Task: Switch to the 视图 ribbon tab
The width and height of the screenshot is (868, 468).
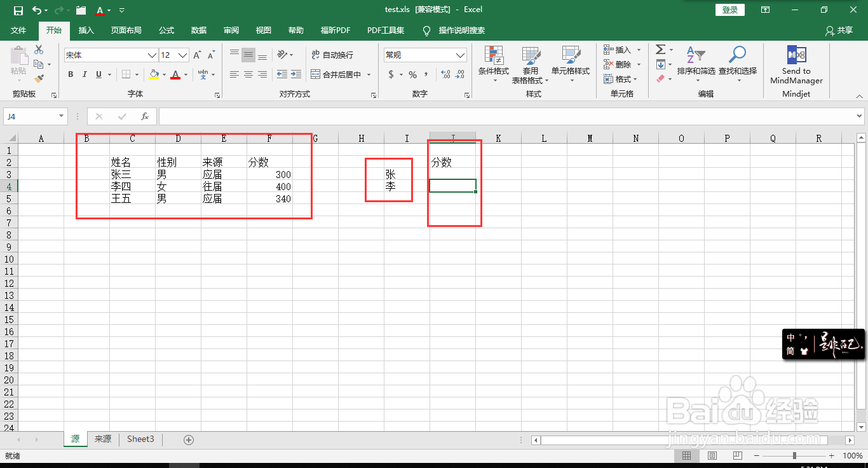Action: [263, 31]
